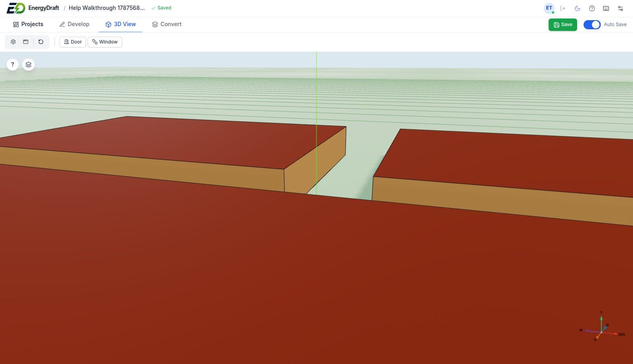This screenshot has height=364, width=633.
Task: Click the Auto Save label
Action: coord(615,25)
